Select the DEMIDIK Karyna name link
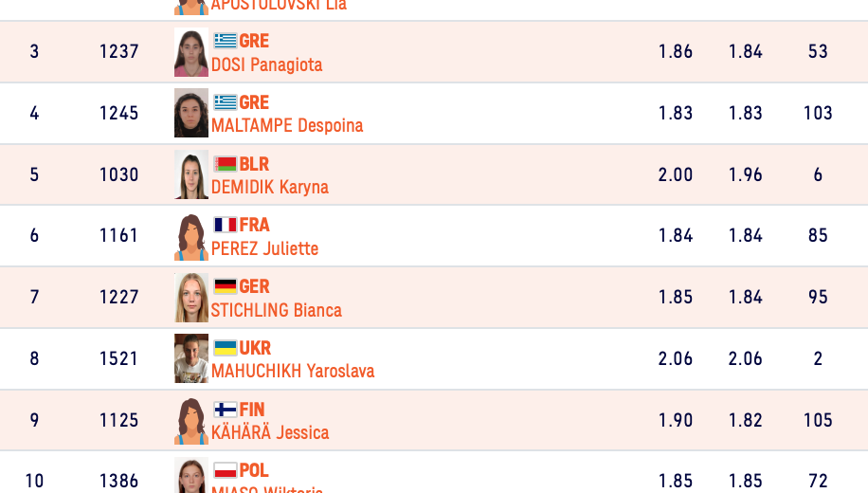 (269, 188)
